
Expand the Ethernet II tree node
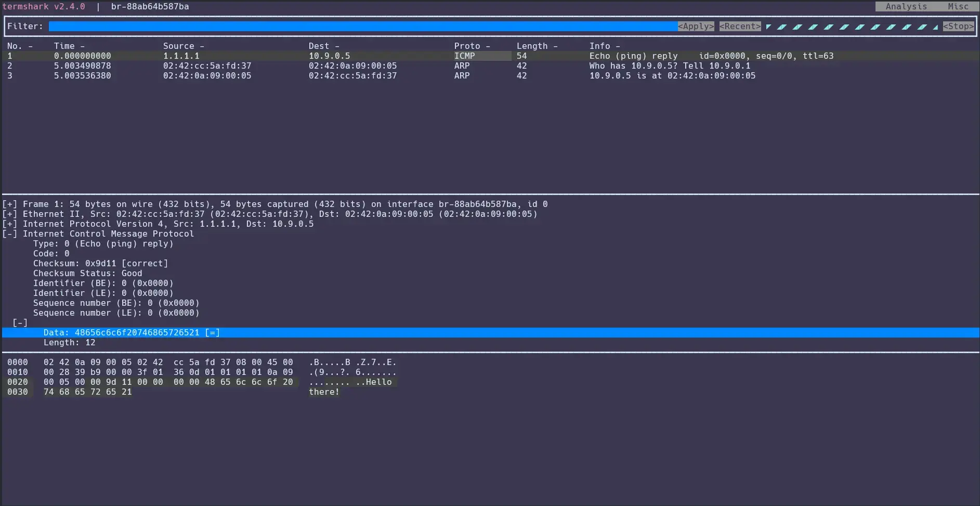pyautogui.click(x=9, y=214)
